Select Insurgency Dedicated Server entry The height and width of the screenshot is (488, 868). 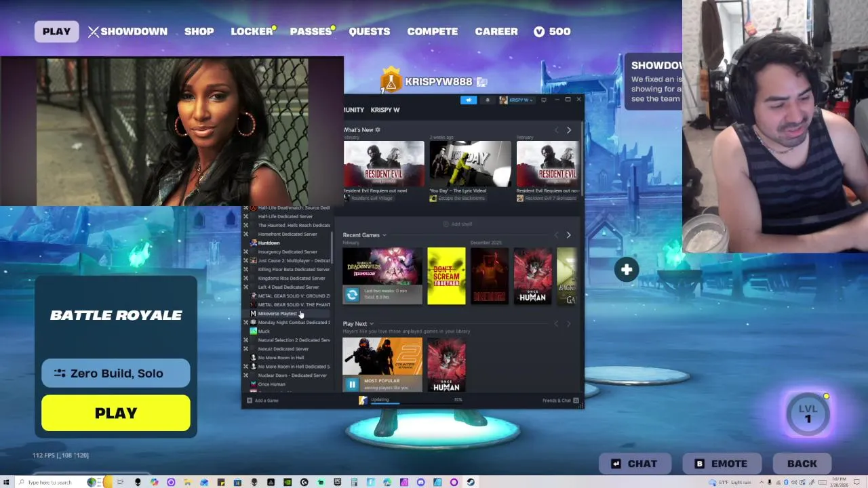288,251
